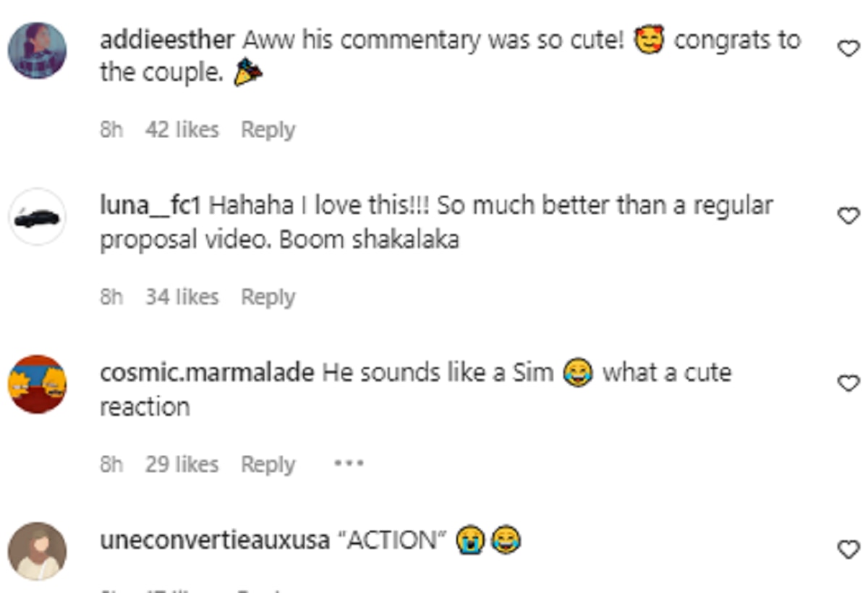This screenshot has width=868, height=593.
Task: Go to cosmic.marmalade's profile via username
Action: coord(207,373)
